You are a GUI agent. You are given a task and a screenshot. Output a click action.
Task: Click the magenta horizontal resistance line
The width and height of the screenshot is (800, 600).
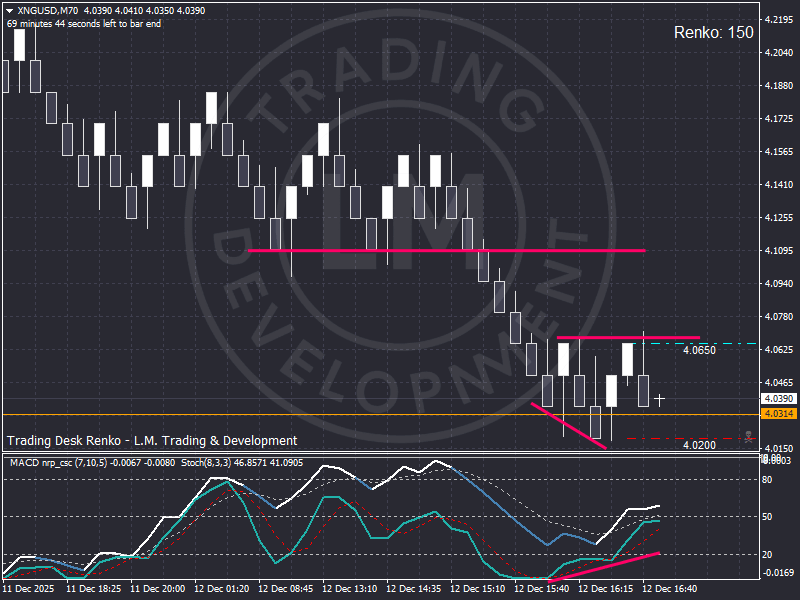pos(450,249)
